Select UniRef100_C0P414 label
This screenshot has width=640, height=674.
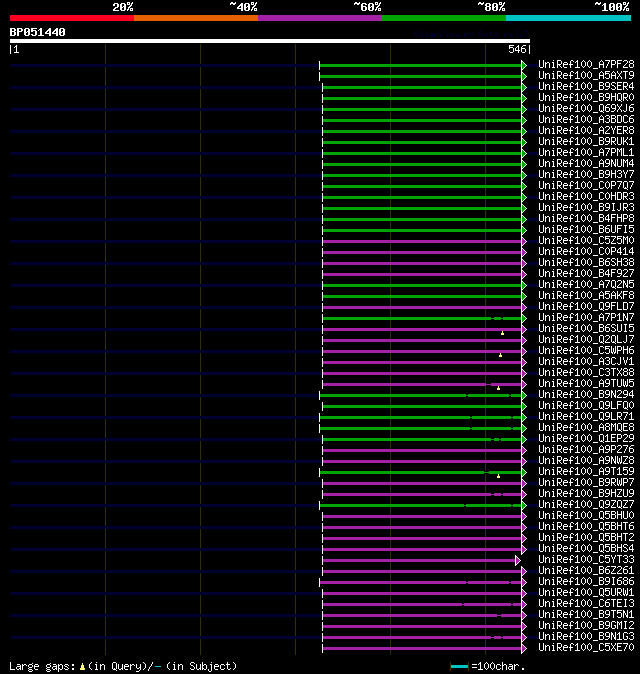tap(586, 251)
